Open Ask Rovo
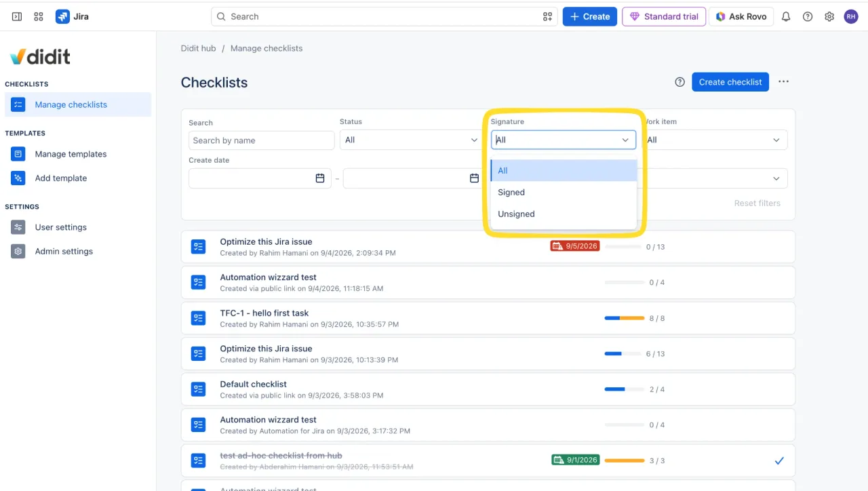 pos(741,16)
